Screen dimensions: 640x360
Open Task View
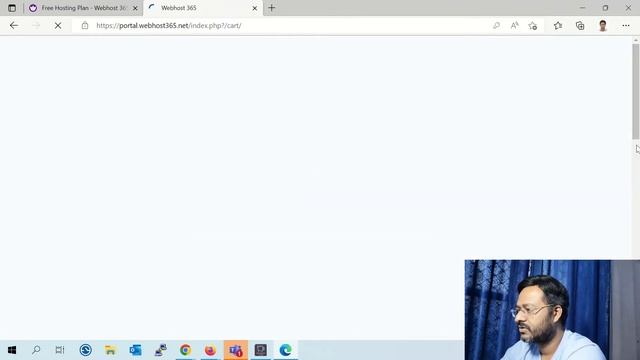[x=60, y=350]
